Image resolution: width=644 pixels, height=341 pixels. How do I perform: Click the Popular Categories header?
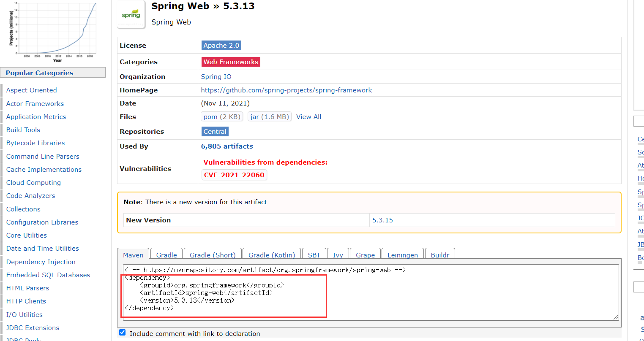pyautogui.click(x=53, y=73)
